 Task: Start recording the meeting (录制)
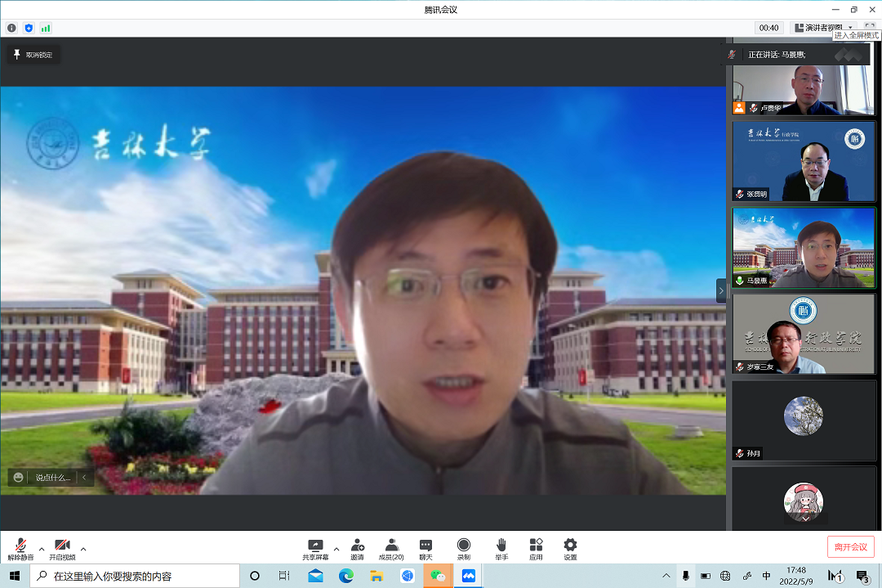(x=463, y=548)
